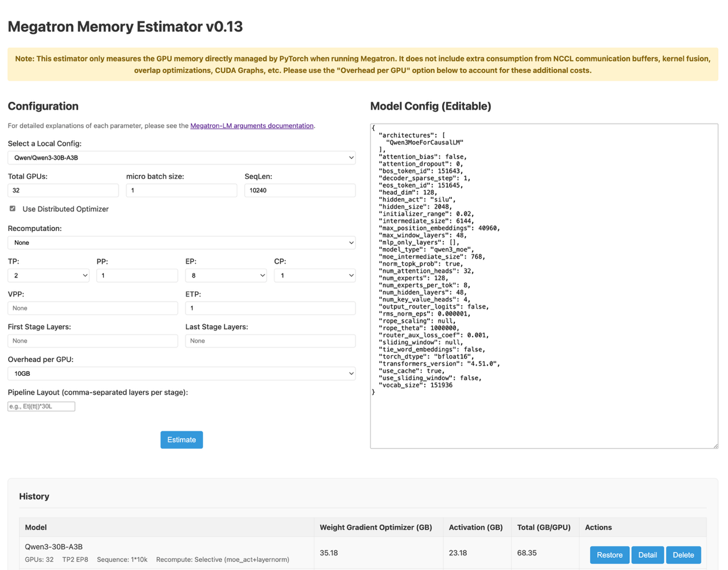Screen dimensions: 728x570
Task: Open the Recomputation dropdown
Action: tap(181, 242)
